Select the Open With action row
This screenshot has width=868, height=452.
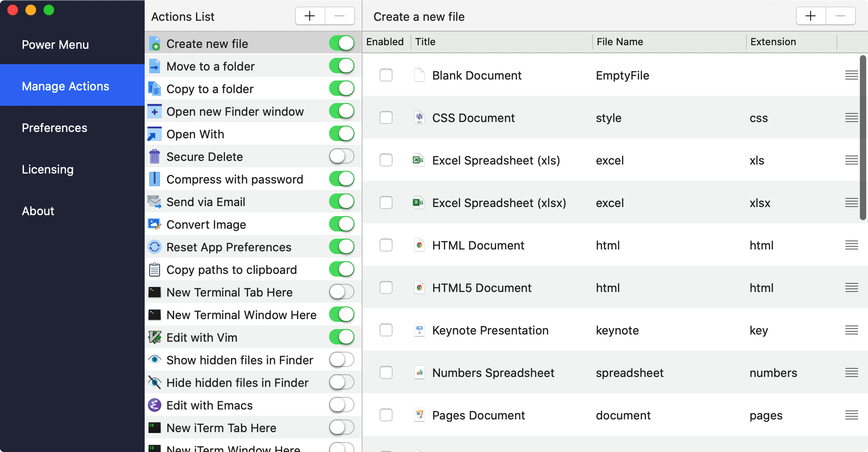253,134
